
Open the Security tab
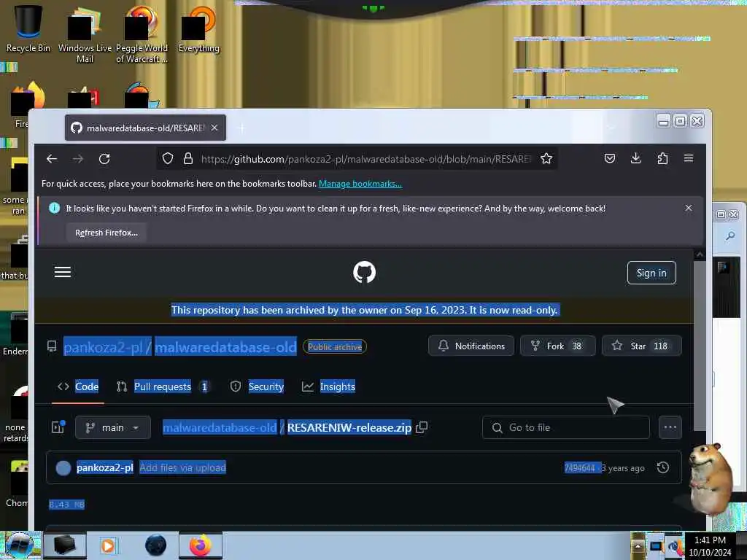[258, 386]
